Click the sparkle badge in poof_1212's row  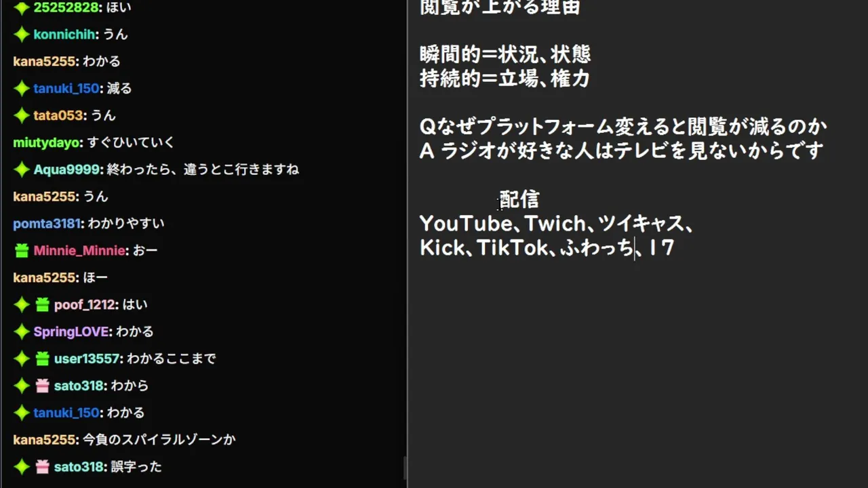(22, 305)
